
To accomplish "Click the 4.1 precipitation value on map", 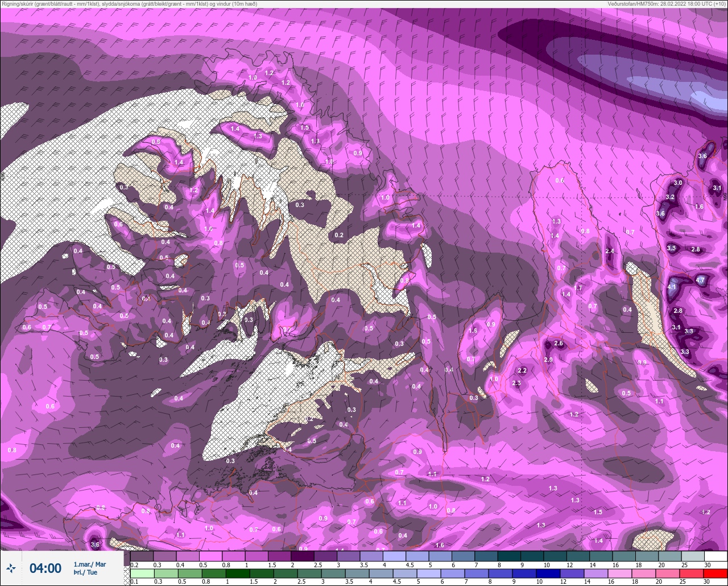I will click(672, 287).
